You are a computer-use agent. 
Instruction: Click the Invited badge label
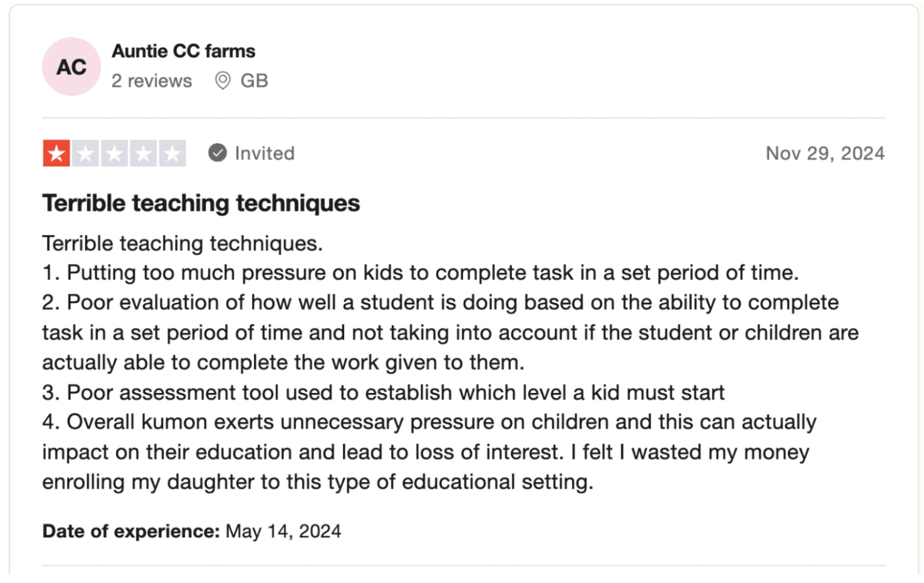click(x=265, y=153)
